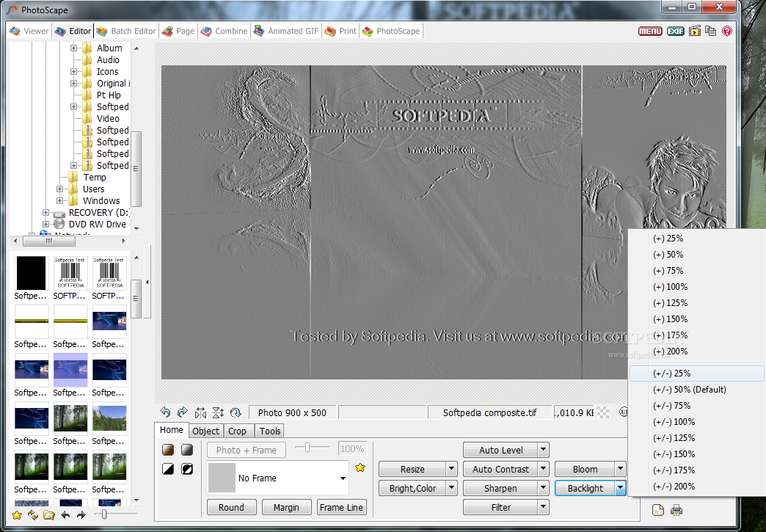This screenshot has width=766, height=532.
Task: Open the Filter dropdown arrow
Action: coord(543,507)
